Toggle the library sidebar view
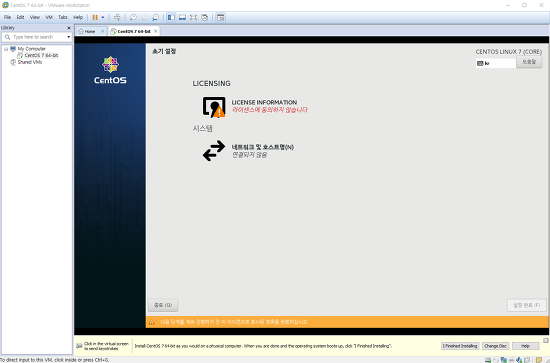 point(171,17)
